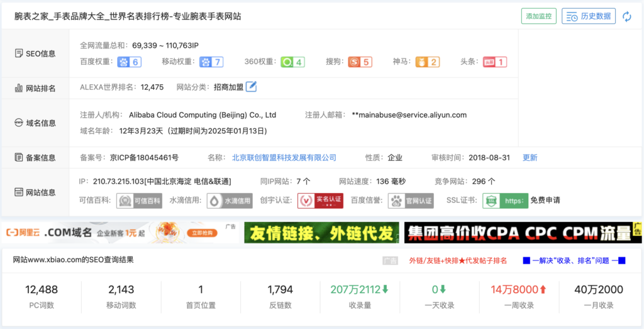Click the 官网认证 Baidu reputation badge
Viewport: 644px width, 329px height.
[411, 201]
